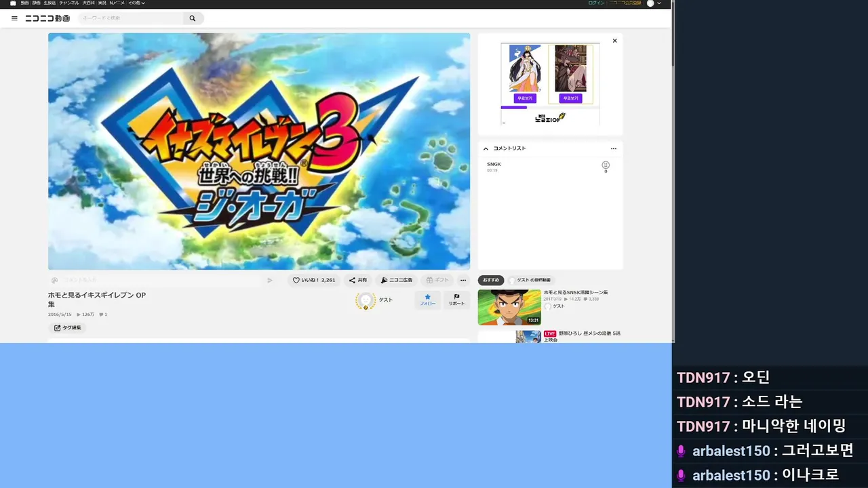Click TDN917 오딘 chat message
The width and height of the screenshot is (868, 488).
point(724,378)
